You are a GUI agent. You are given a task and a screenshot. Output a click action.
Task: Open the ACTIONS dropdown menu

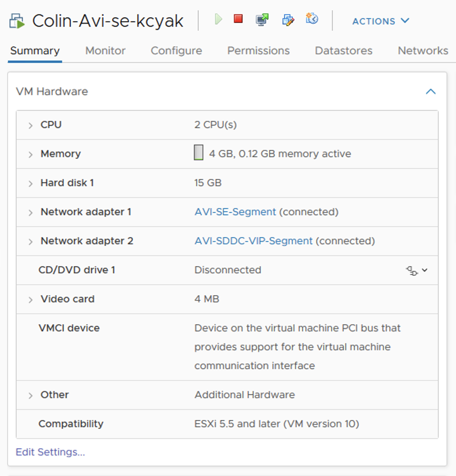(381, 21)
